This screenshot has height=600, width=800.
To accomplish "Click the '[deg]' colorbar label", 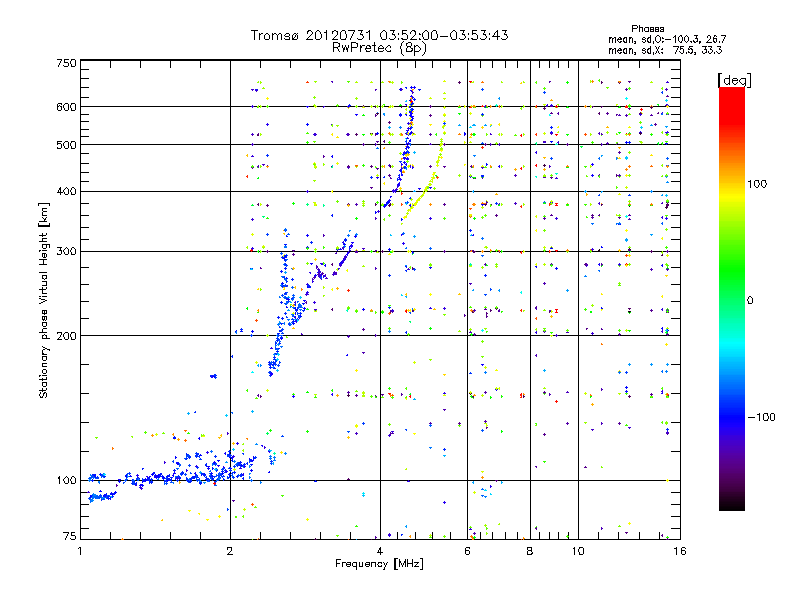I will point(734,80).
